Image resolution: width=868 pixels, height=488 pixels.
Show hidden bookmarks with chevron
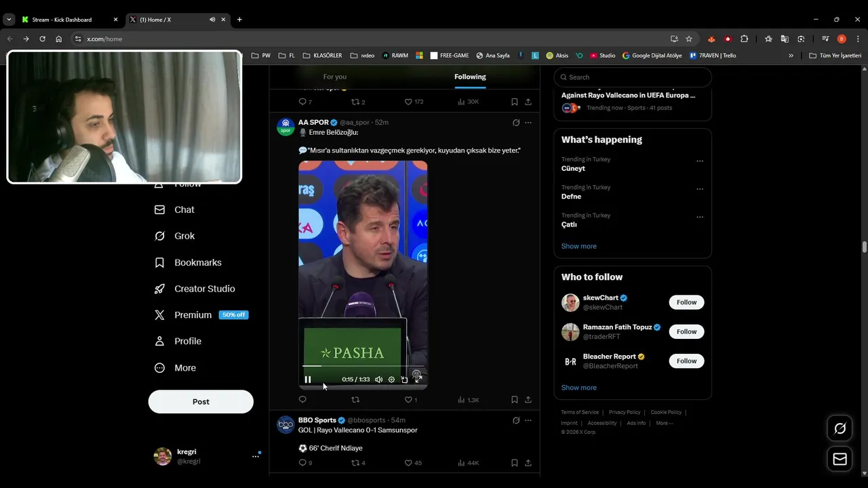pos(791,56)
